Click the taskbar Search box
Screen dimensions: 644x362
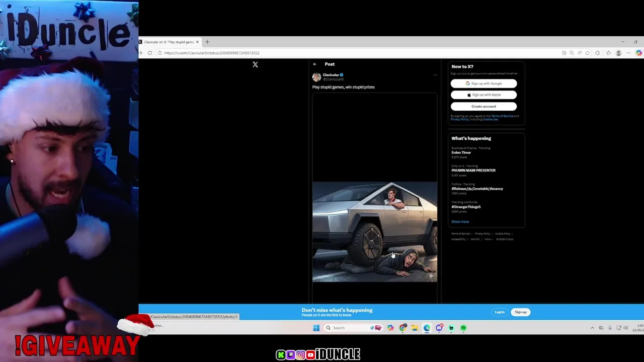pyautogui.click(x=353, y=328)
